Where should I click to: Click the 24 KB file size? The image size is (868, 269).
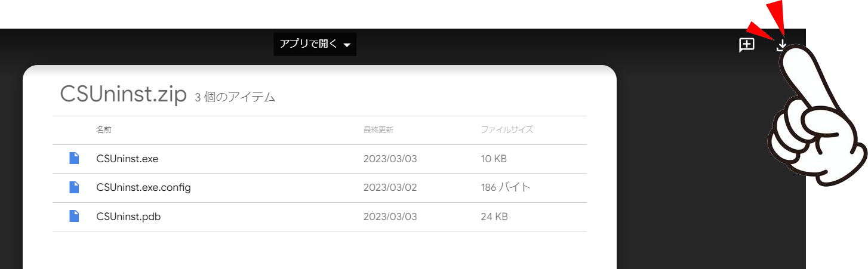494,217
